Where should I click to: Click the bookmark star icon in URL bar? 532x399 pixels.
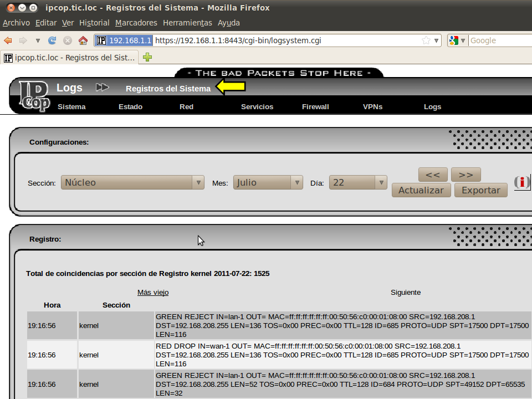coord(426,40)
